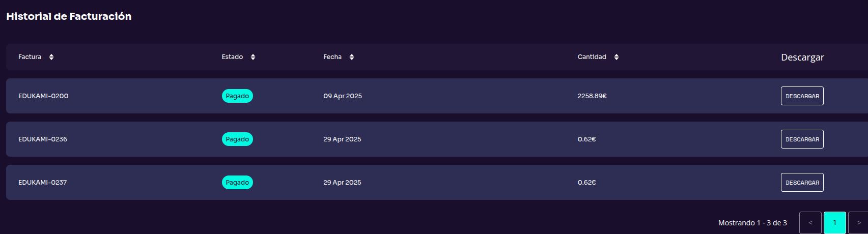Select the EDUKAMI-0200 invoice number
The height and width of the screenshot is (234, 868).
pyautogui.click(x=43, y=96)
